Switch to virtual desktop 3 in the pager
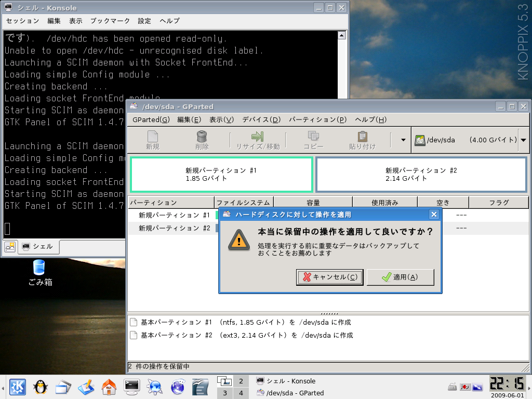This screenshot has width=532, height=399. click(225, 393)
